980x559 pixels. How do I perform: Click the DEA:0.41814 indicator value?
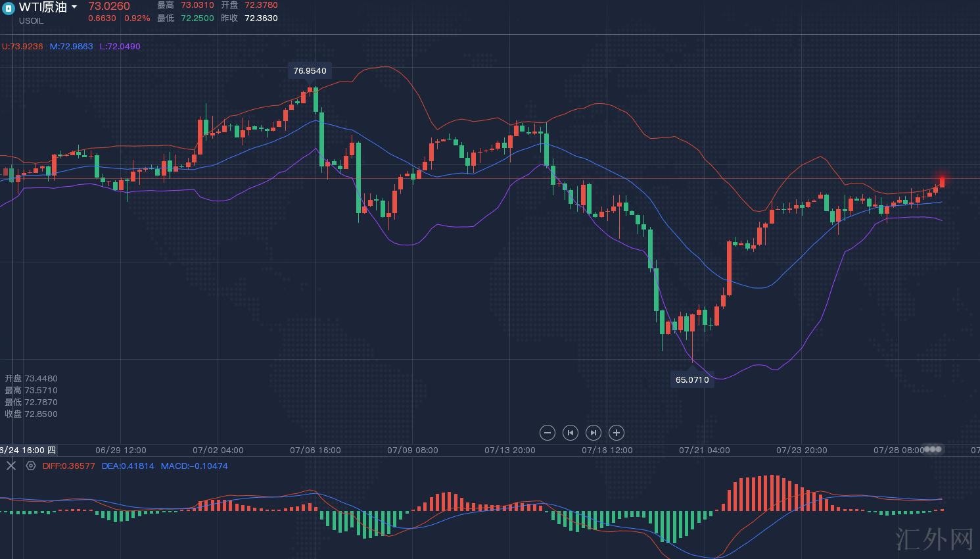tap(128, 466)
